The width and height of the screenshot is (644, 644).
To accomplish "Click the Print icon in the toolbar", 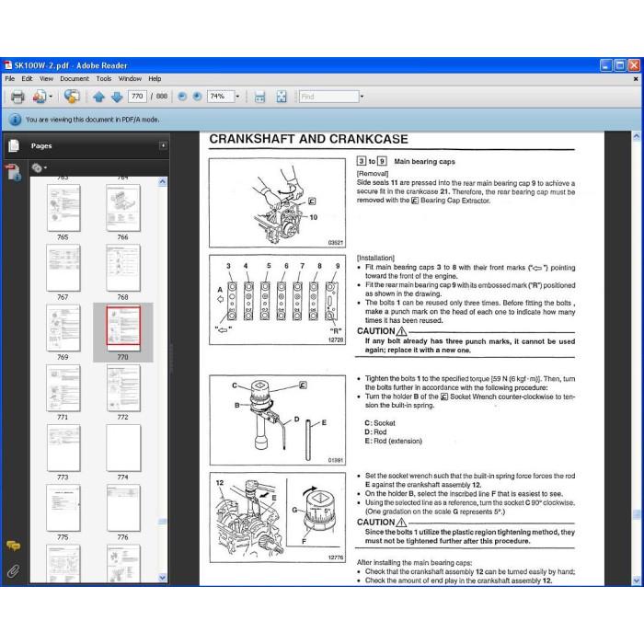I will tap(17, 97).
